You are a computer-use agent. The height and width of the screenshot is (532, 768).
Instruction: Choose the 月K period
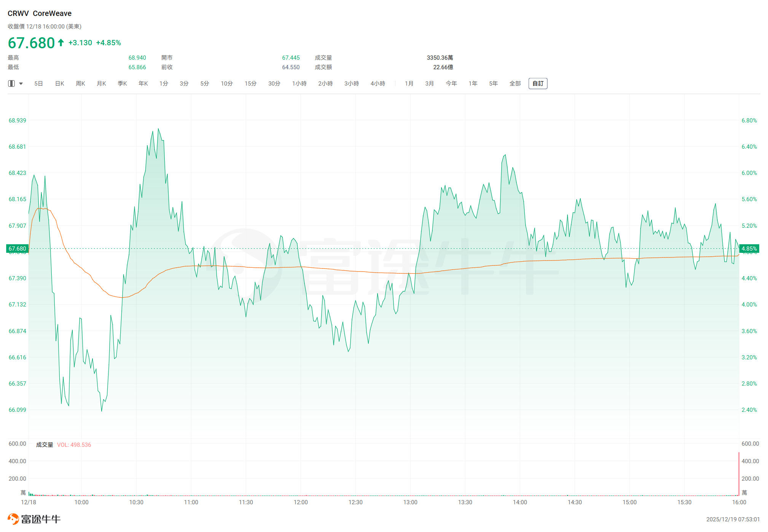(x=101, y=83)
